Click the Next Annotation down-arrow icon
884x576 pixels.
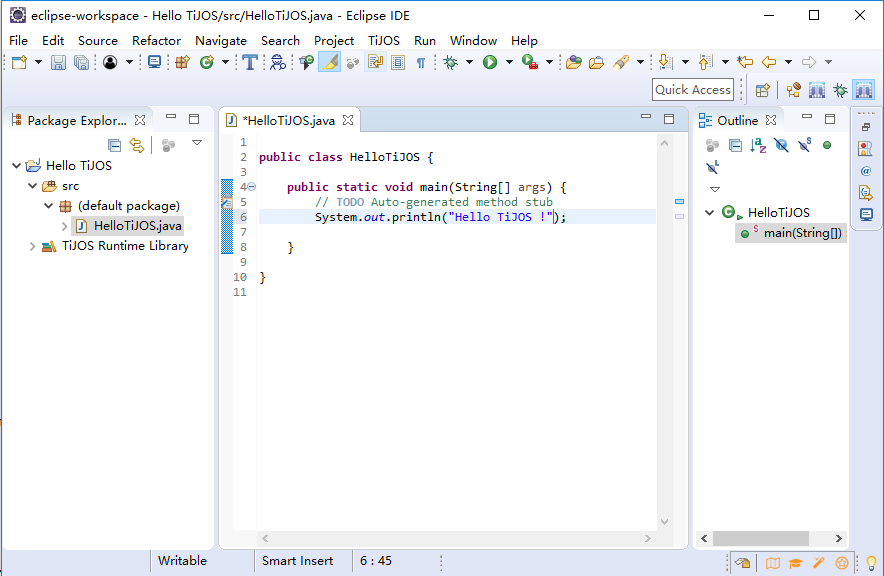tap(665, 62)
